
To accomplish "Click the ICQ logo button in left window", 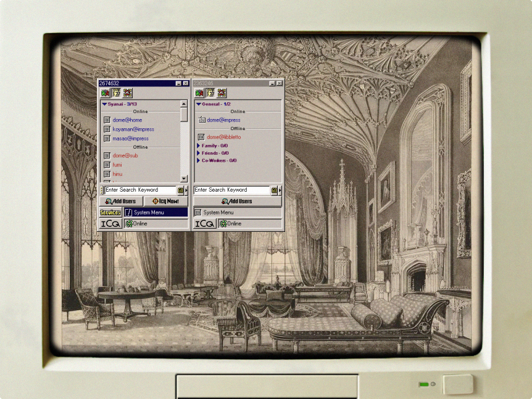I will (x=110, y=224).
